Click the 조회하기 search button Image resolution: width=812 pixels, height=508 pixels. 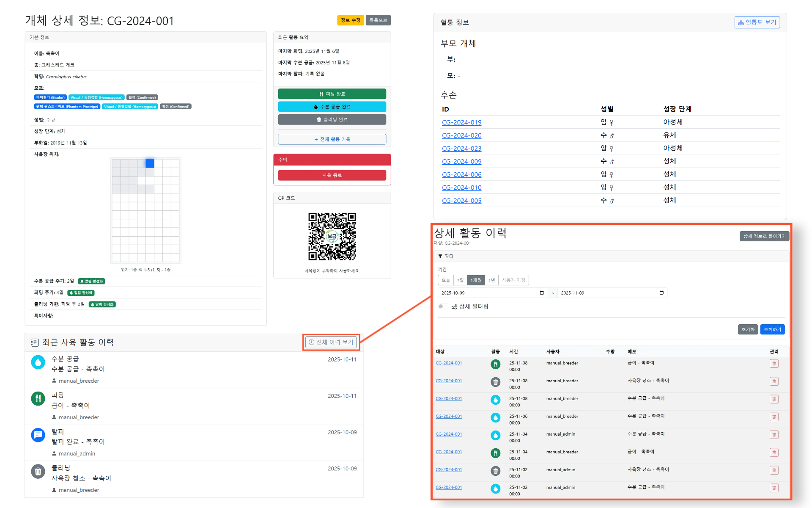coord(772,329)
